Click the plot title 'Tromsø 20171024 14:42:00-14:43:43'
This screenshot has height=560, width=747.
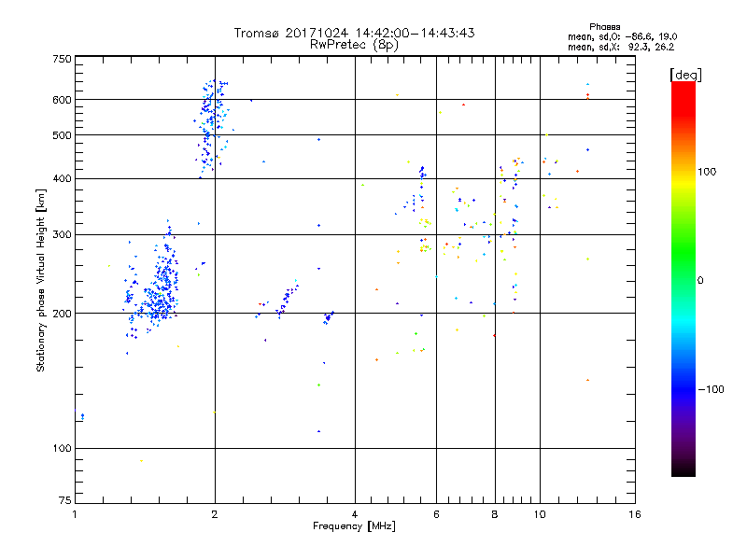[x=354, y=33]
